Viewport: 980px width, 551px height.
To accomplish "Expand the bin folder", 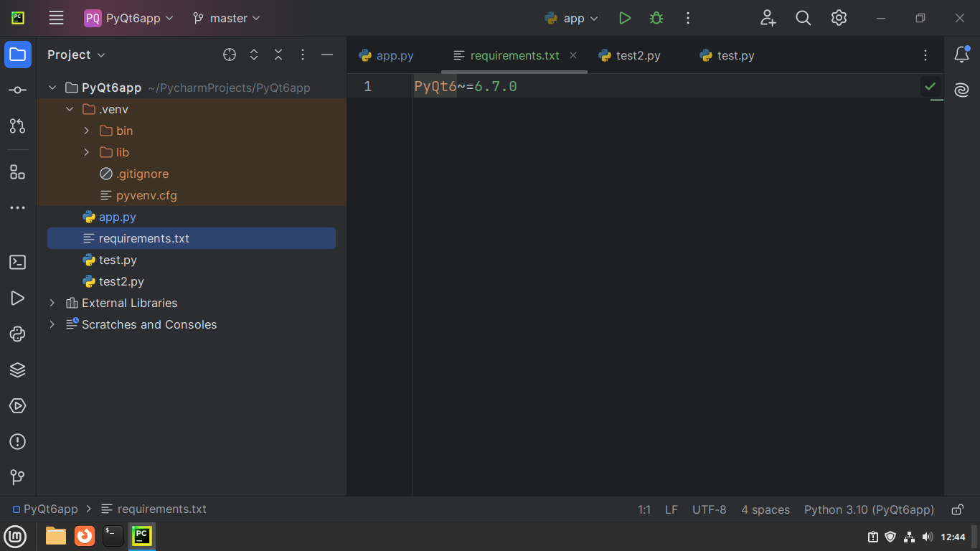I will [x=87, y=131].
